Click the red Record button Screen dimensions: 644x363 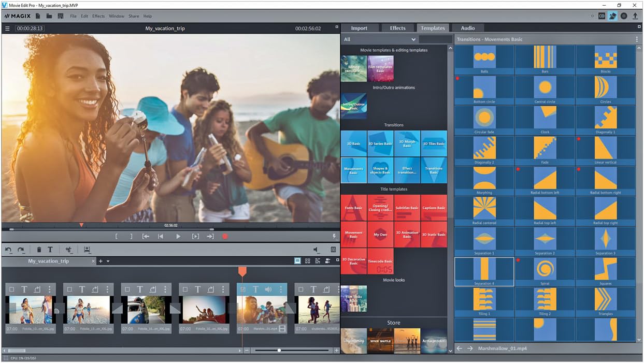coord(225,237)
